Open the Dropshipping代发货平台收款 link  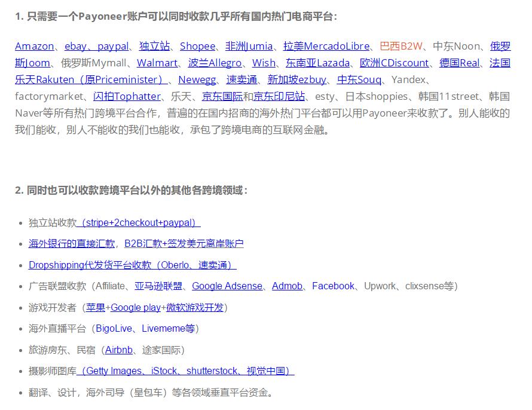(132, 265)
